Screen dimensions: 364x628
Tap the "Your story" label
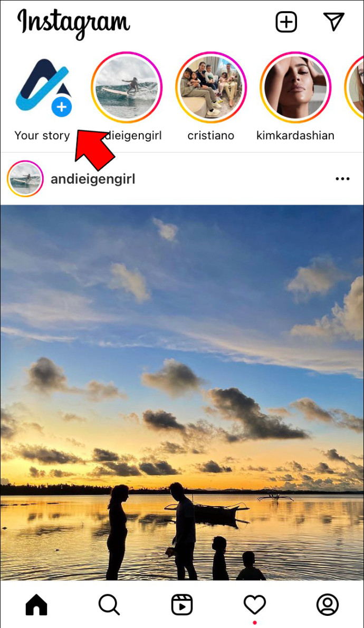click(x=42, y=136)
